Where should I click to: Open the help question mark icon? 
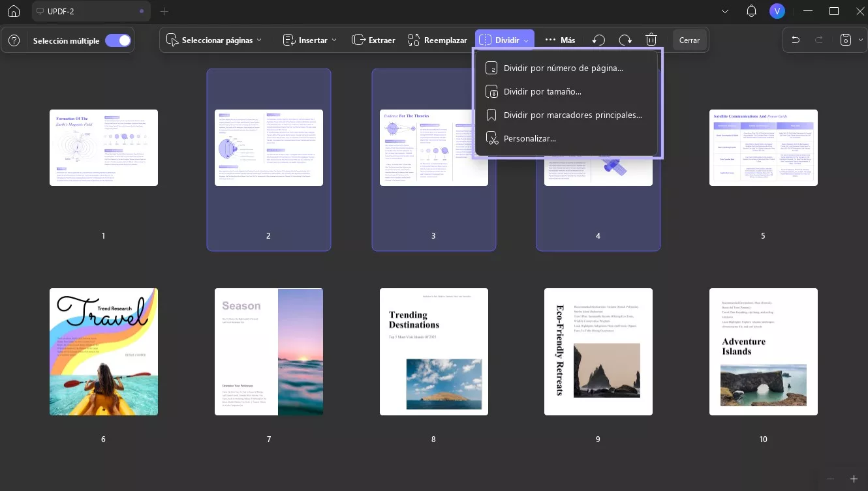(x=14, y=40)
